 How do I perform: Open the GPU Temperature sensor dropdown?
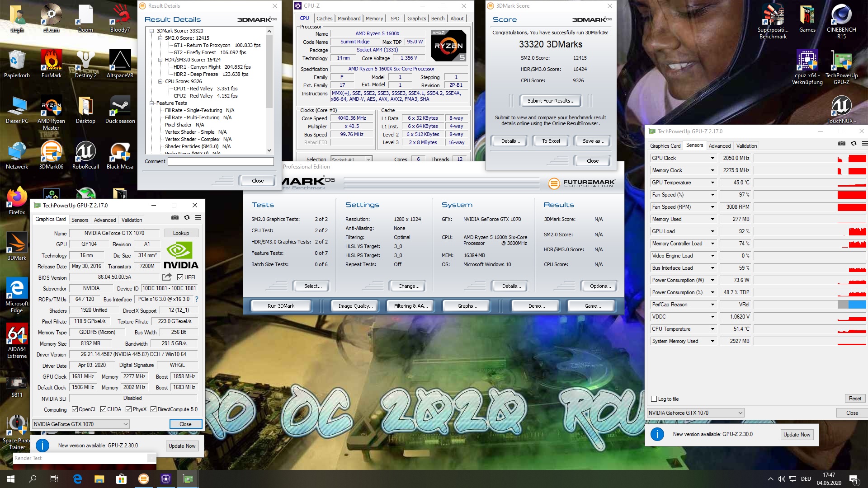[712, 183]
